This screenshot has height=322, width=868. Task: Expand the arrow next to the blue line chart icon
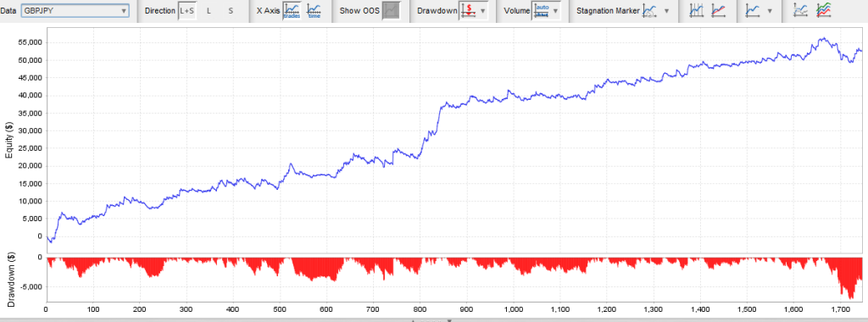[x=769, y=10]
